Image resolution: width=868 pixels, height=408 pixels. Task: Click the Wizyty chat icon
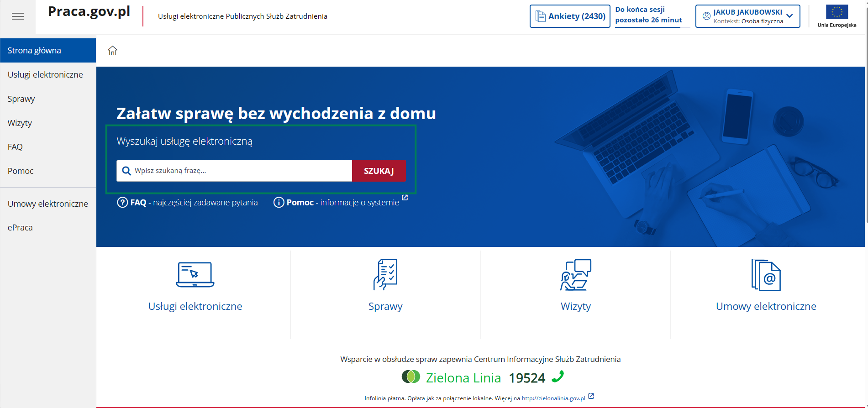pyautogui.click(x=576, y=275)
